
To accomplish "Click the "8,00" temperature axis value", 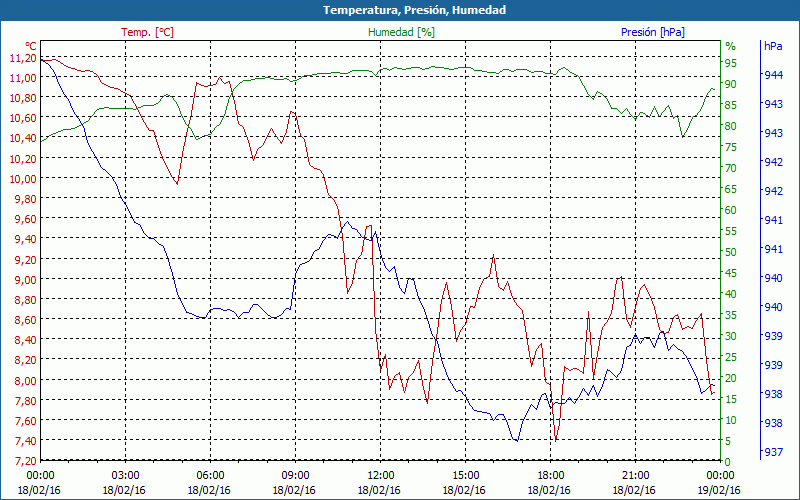I will point(26,381).
